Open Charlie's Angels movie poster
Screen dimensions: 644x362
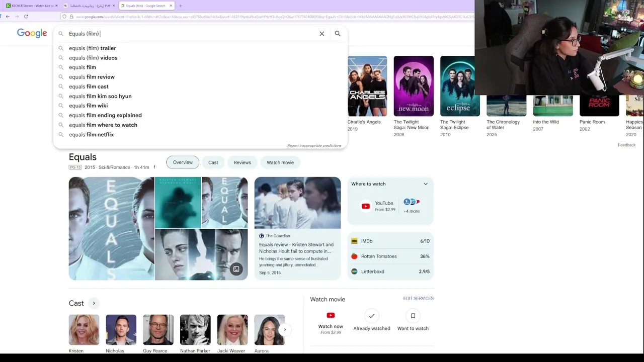point(367,86)
